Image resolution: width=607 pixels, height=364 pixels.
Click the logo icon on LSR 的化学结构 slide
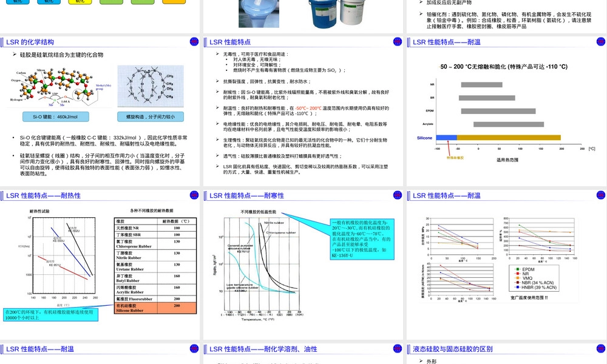point(194,41)
